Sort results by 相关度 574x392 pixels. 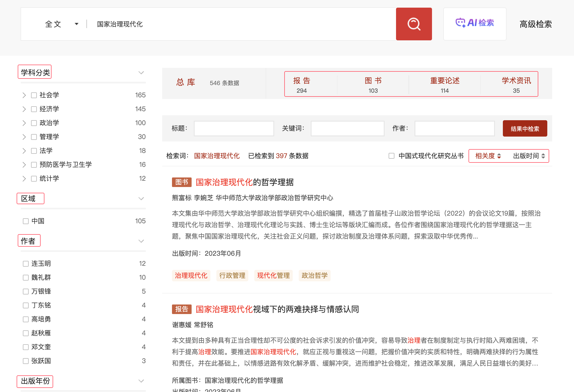click(x=488, y=156)
